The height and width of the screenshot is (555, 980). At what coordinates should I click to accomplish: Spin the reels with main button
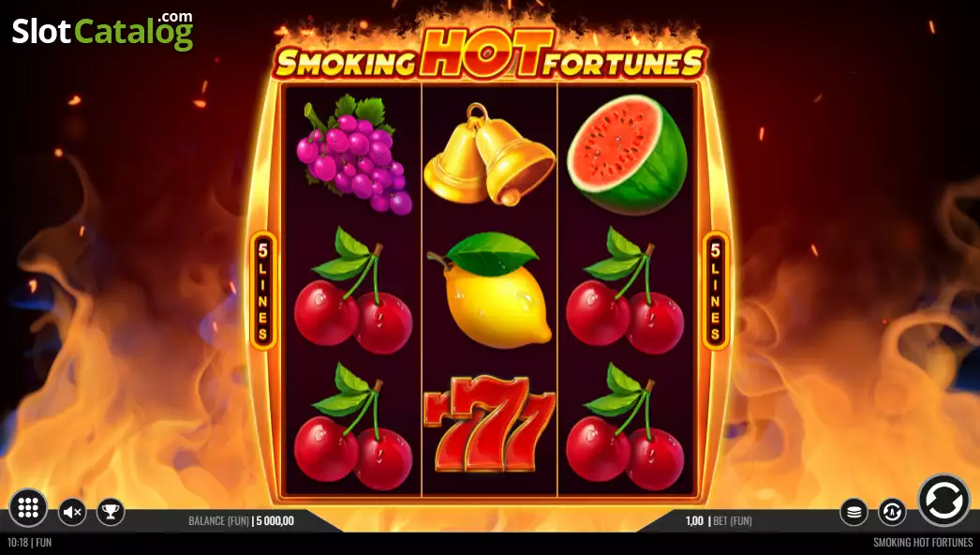943,501
